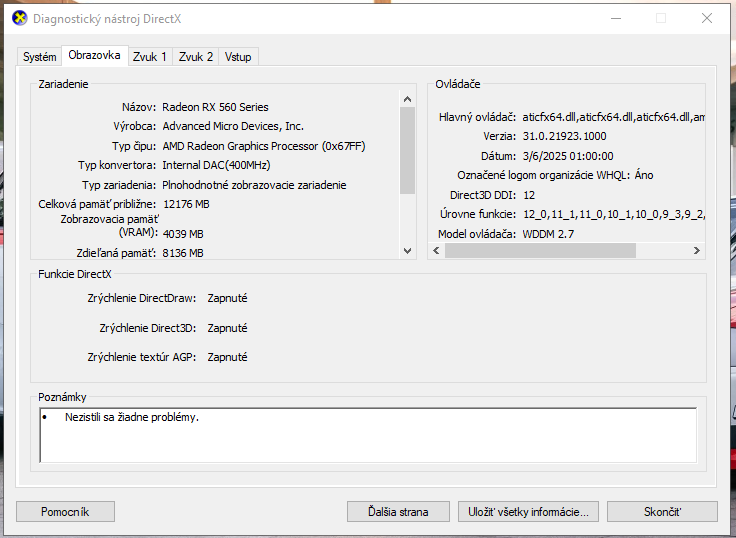Go to the Vstup tab

238,57
